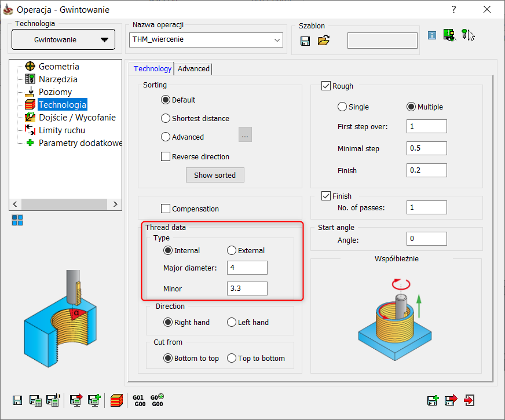The image size is (505, 420).
Task: Select the Multiple rough radio button
Action: [411, 107]
